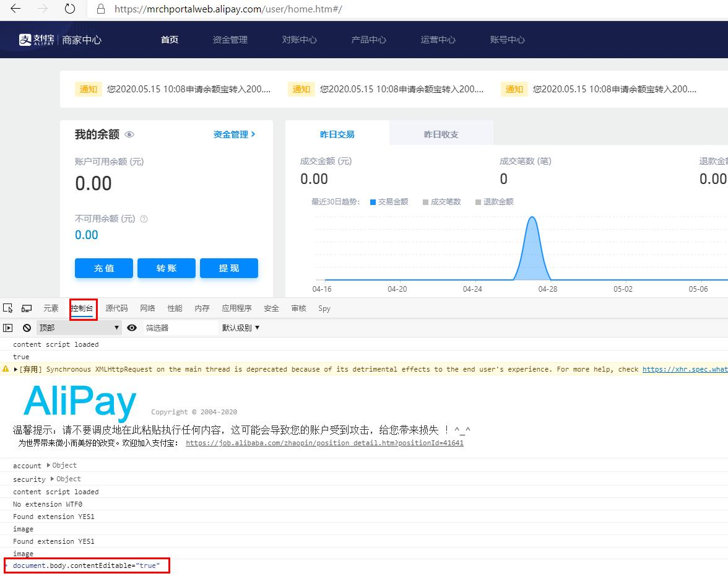Open the 审核 DevTools tab
The width and height of the screenshot is (728, 576).
tap(299, 308)
